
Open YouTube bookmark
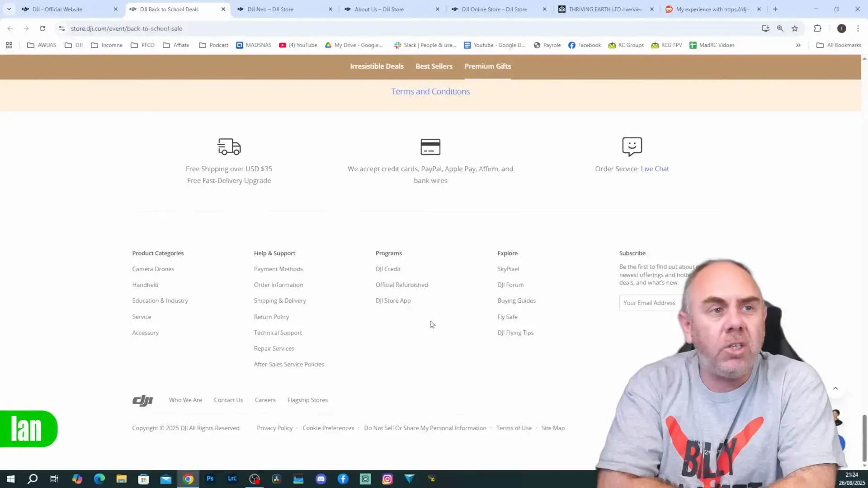(x=298, y=45)
